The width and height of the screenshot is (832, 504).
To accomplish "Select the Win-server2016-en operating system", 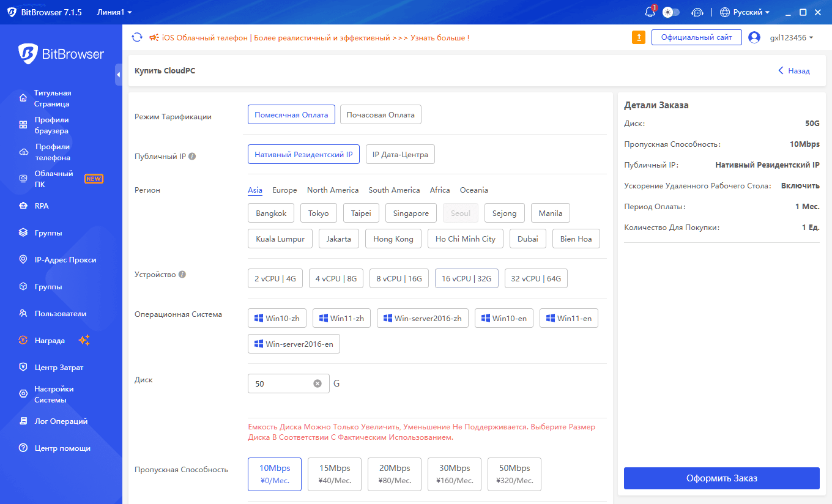I will coord(294,344).
